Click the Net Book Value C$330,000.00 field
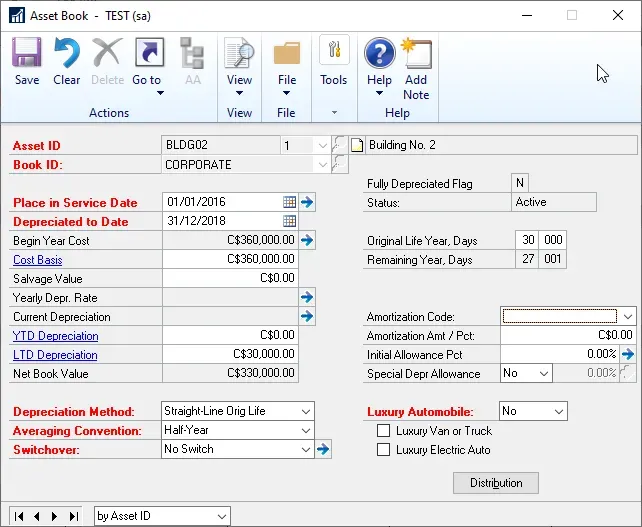 231,373
